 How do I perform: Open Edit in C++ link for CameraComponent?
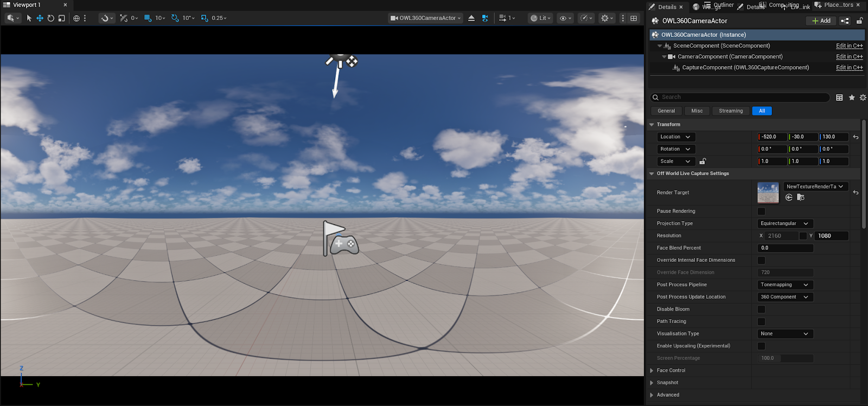tap(849, 57)
